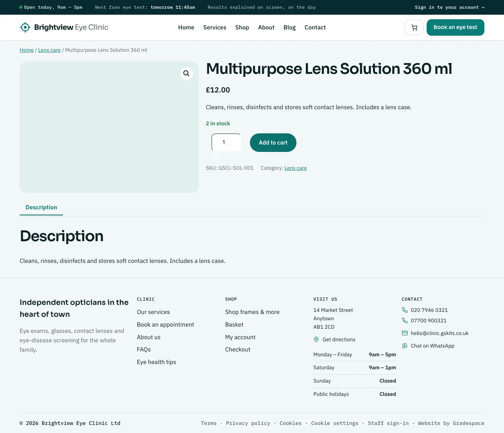Open the Our services footer link
504x433 pixels.
click(153, 312)
